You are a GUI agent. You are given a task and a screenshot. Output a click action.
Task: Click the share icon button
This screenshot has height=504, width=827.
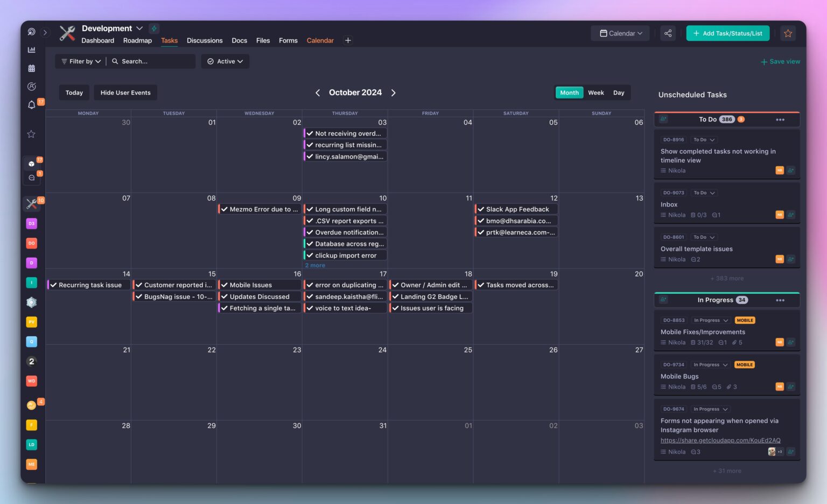[x=668, y=33]
